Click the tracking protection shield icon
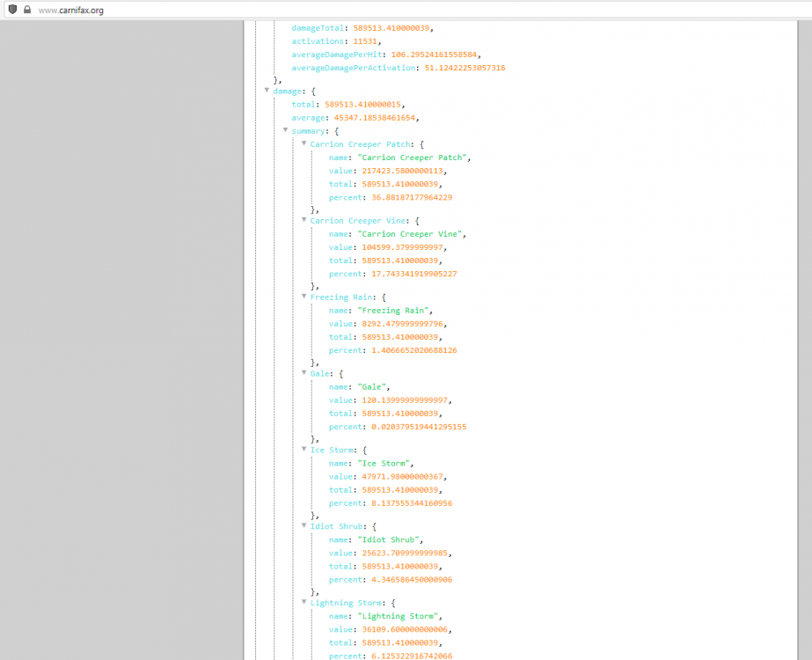812x660 pixels. click(12, 10)
